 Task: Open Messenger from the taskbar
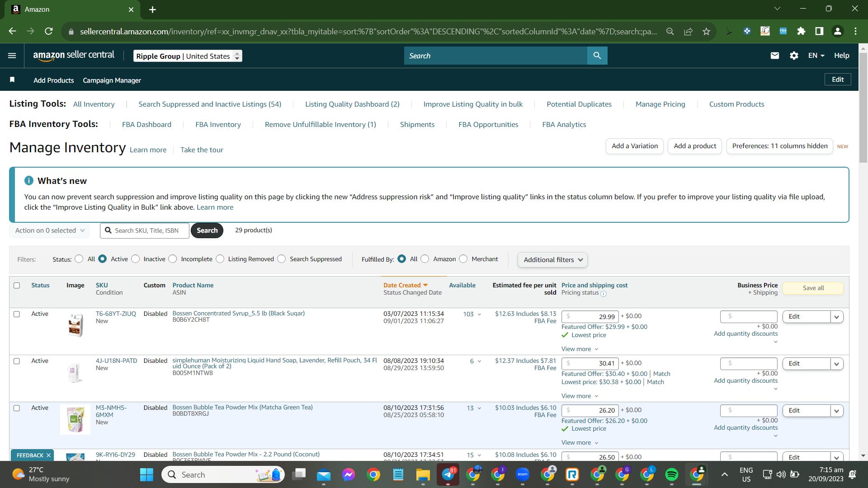pos(349,474)
